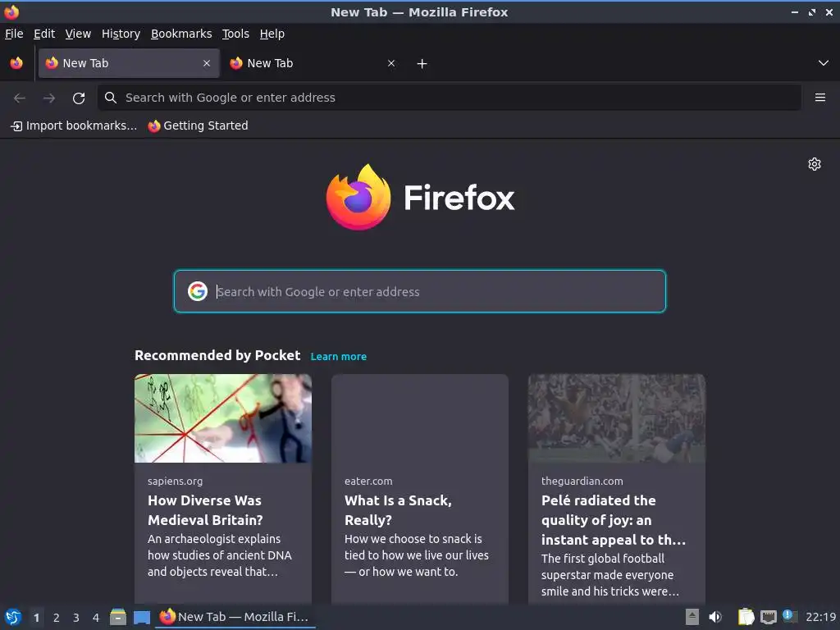Open the Edit menu

[44, 34]
